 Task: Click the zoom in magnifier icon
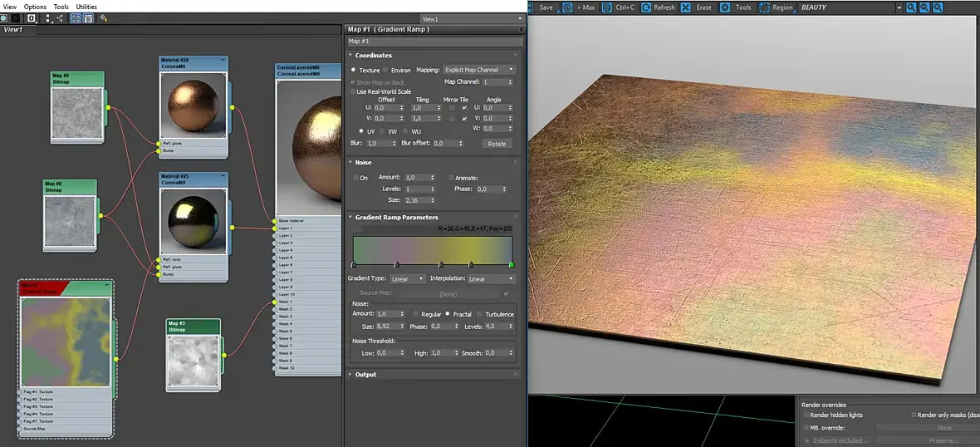(911, 7)
